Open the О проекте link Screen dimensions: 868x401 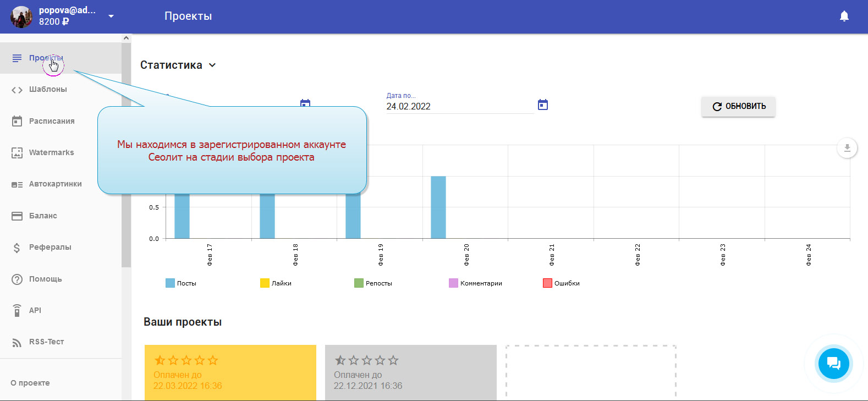(30, 383)
